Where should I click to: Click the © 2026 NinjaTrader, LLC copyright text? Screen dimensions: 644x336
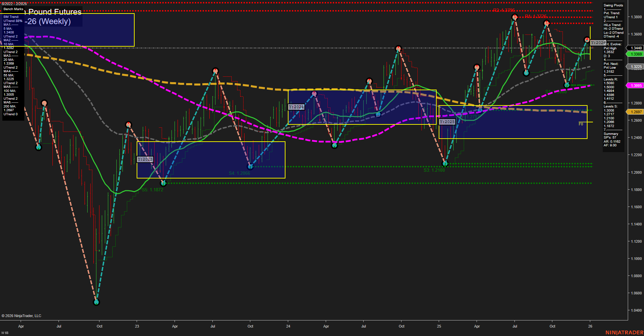22,315
